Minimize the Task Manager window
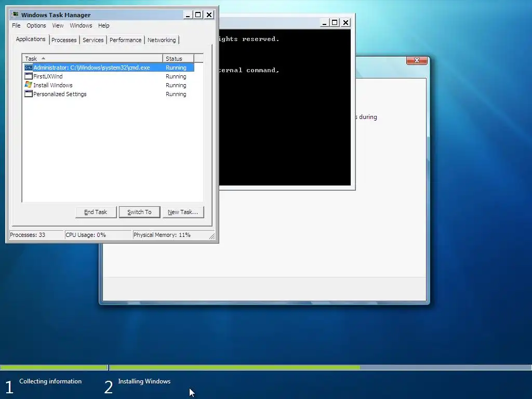532x399 pixels. click(x=188, y=15)
